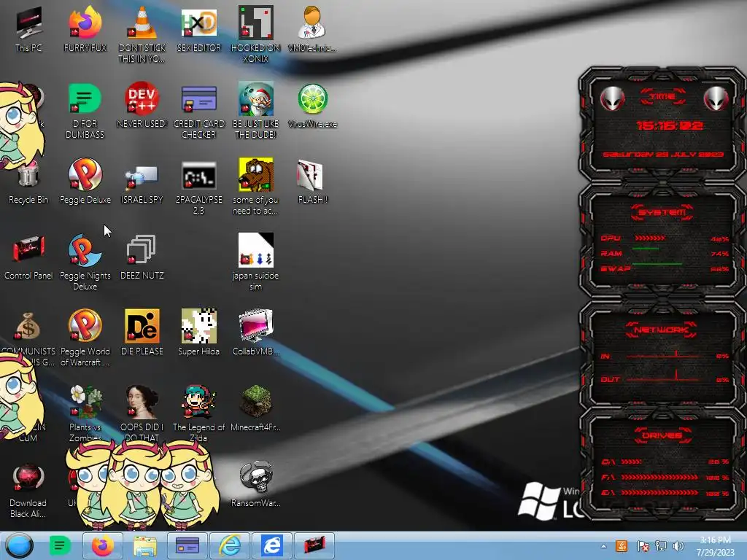Screen dimensions: 747x560
Task: Click the CPU usage bar in the SYSTEM gadget
Action: pos(650,238)
